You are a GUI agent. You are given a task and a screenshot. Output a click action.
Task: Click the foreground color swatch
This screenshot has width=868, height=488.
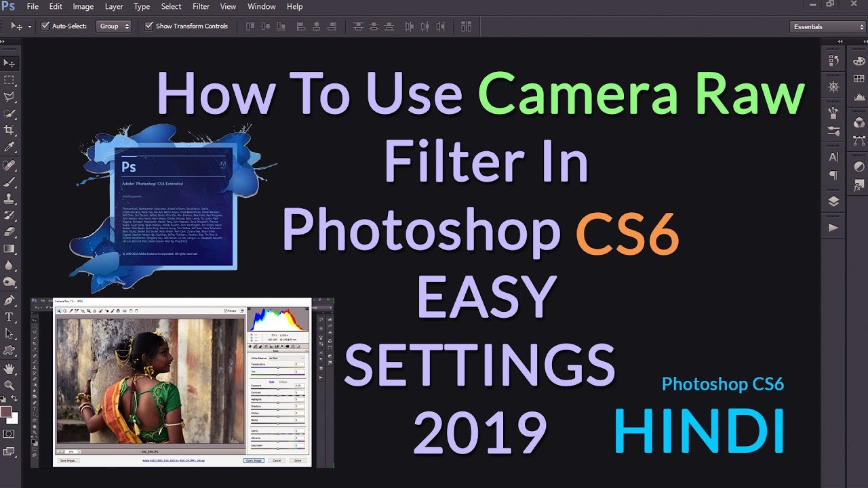(x=6, y=411)
